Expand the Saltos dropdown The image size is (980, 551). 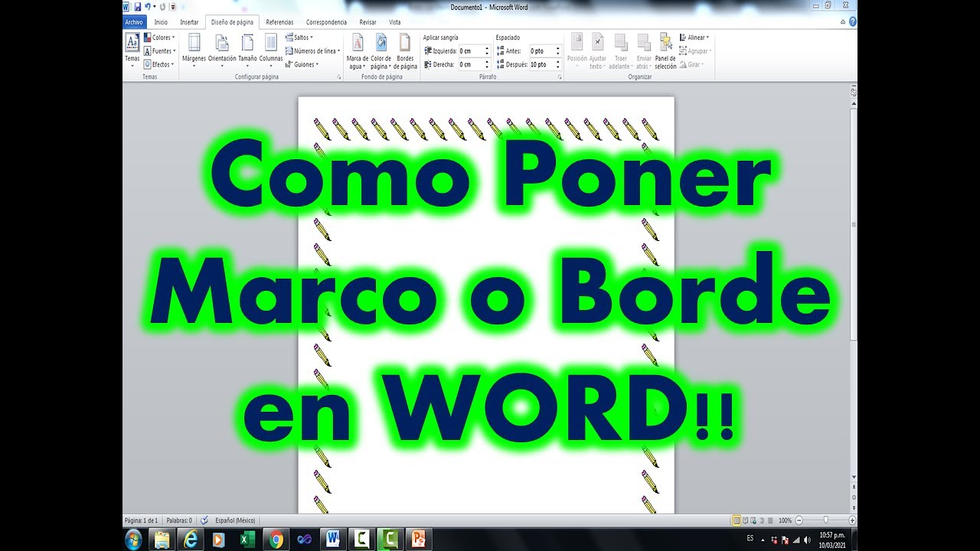(x=299, y=37)
